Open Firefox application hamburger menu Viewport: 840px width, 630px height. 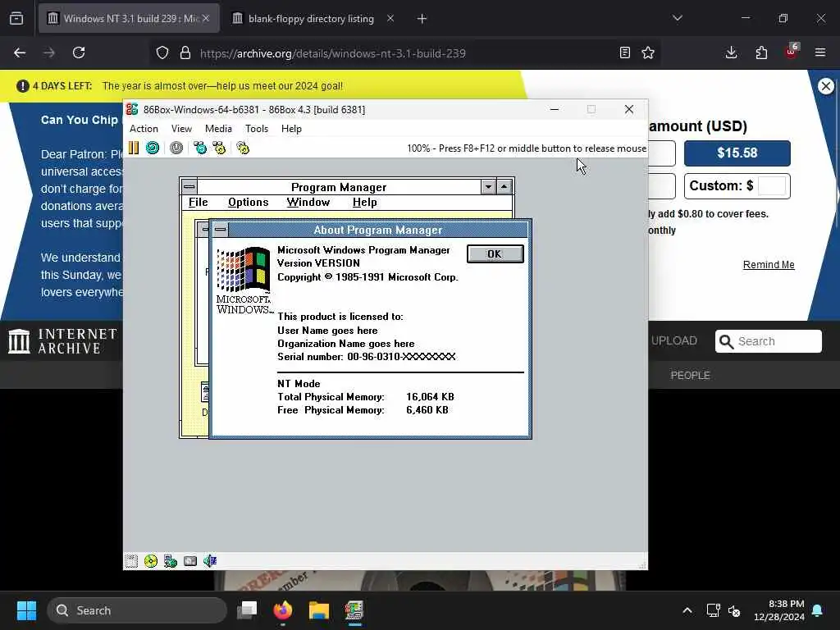820,53
